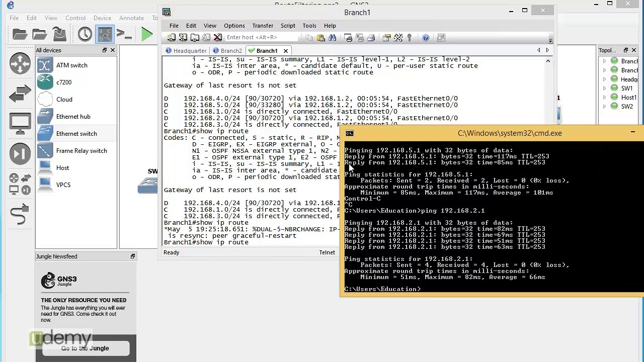The width and height of the screenshot is (644, 362).
Task: Click terminal scrollbar up arrow
Action: 548,61
